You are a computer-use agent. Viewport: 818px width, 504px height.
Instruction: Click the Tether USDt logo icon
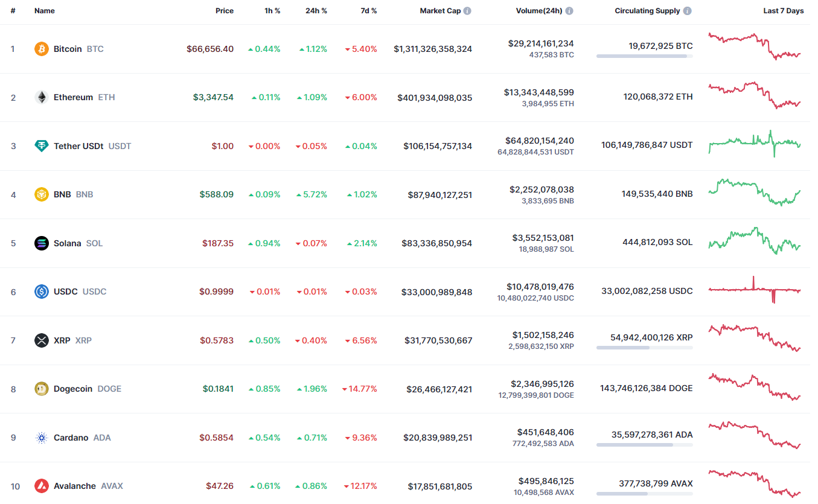(41, 146)
